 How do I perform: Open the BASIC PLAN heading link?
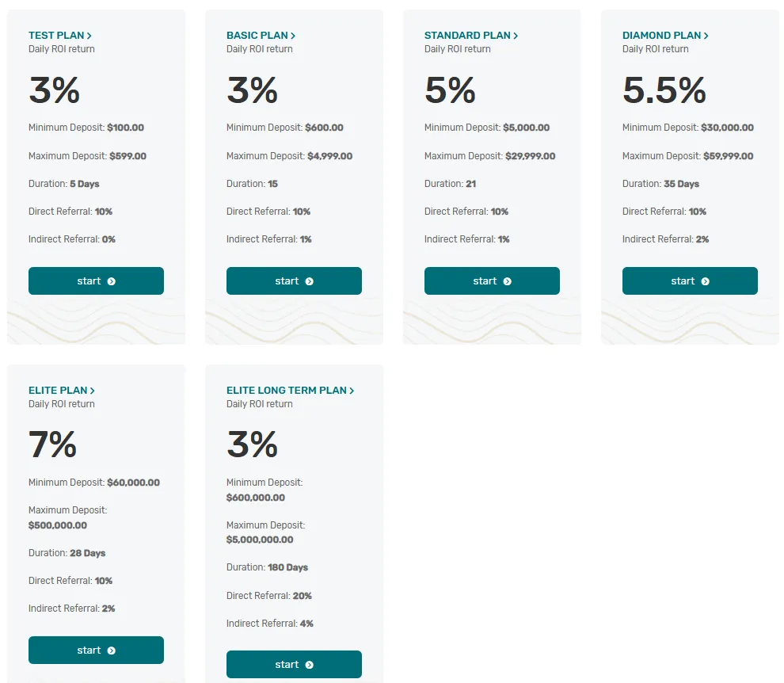[257, 36]
